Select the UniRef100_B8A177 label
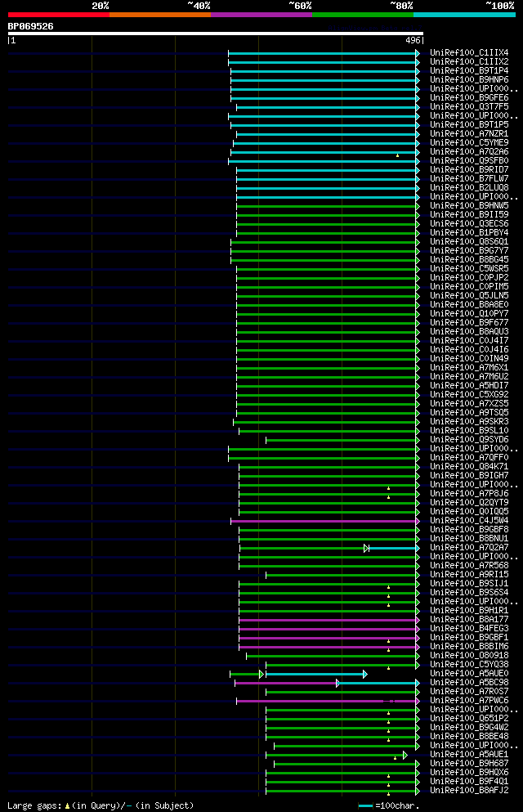Screen dimensions: 523x812 pos(469,619)
